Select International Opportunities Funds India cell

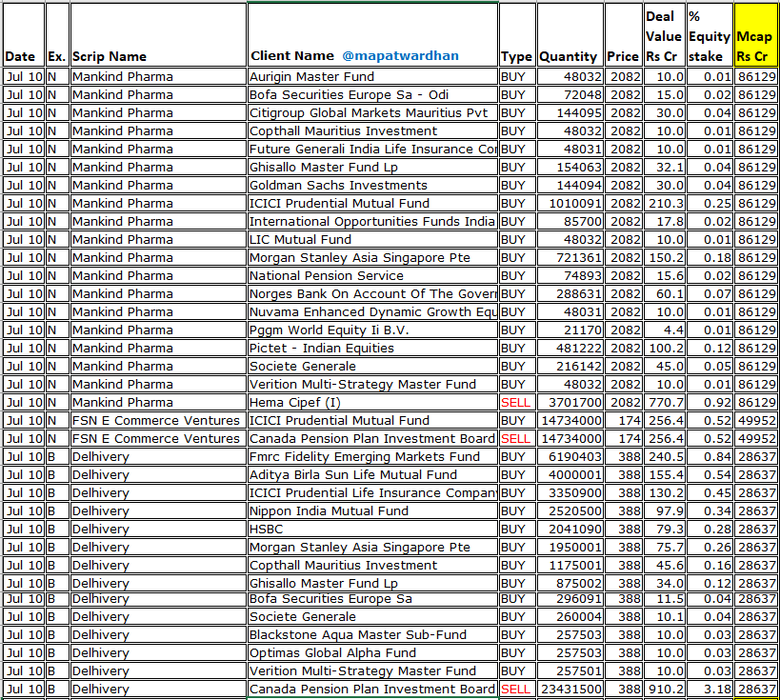click(x=372, y=221)
